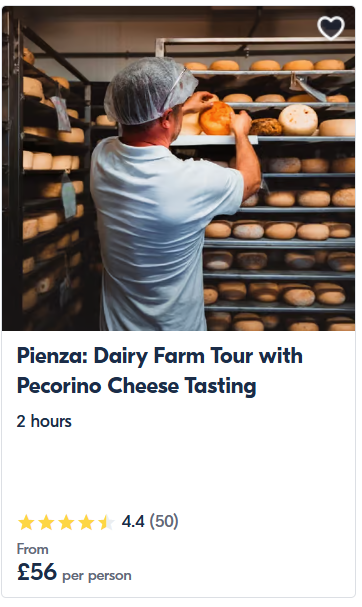This screenshot has width=362, height=607.
Task: Click 'Pecorino Cheese Tasting' title line
Action: click(136, 386)
